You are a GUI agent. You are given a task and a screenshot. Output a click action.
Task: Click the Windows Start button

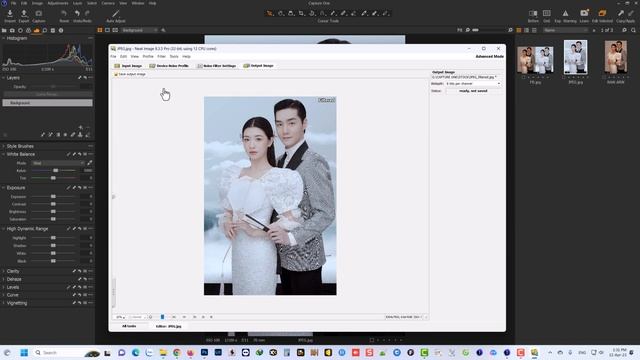coord(24,353)
